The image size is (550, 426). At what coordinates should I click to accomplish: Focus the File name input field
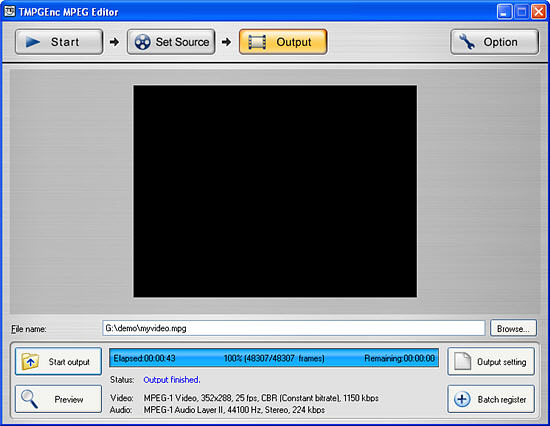(294, 328)
